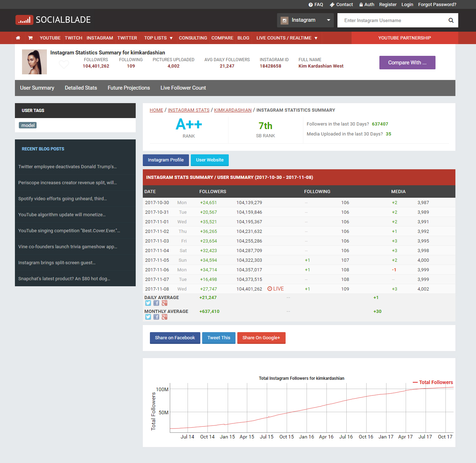Share monthly average on Google+ icon
This screenshot has width=476, height=463.
tap(164, 317)
